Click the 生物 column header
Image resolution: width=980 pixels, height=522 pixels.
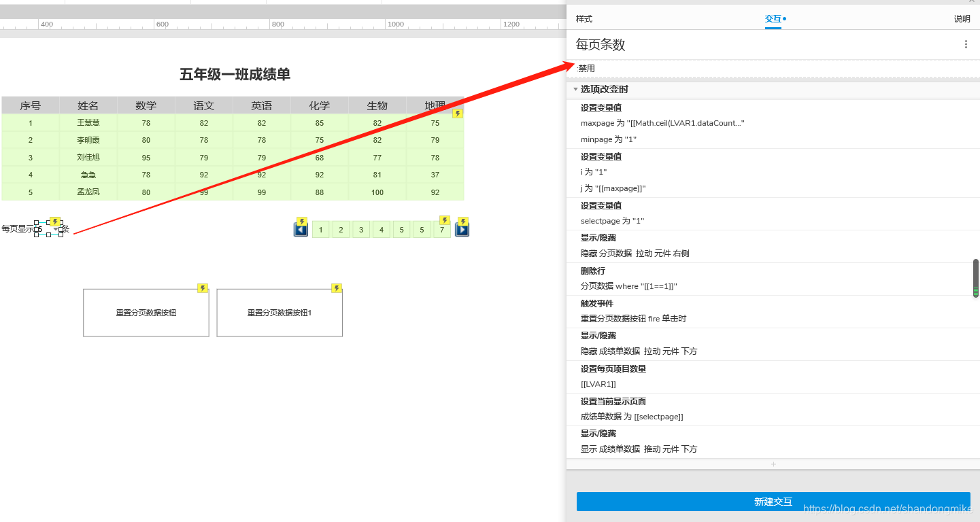point(377,105)
